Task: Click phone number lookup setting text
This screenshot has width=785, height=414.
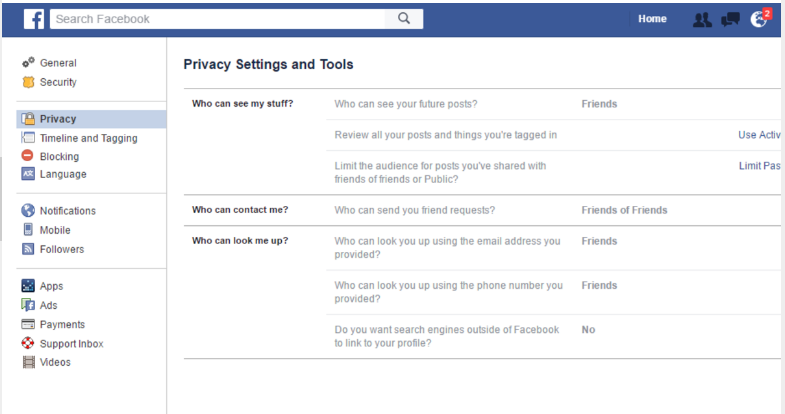Action: 449,292
